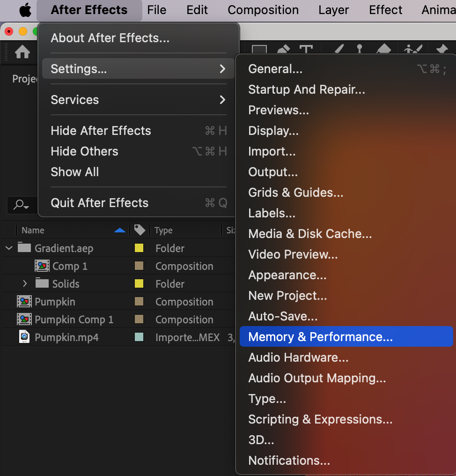Click the label tag column icon
This screenshot has height=476, width=456.
tap(140, 230)
